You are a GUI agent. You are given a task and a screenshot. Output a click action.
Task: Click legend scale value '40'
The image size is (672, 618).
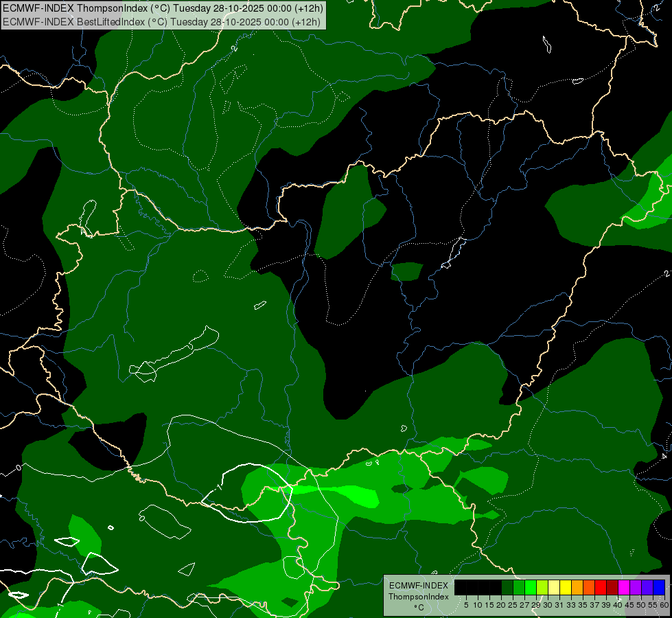(x=618, y=605)
